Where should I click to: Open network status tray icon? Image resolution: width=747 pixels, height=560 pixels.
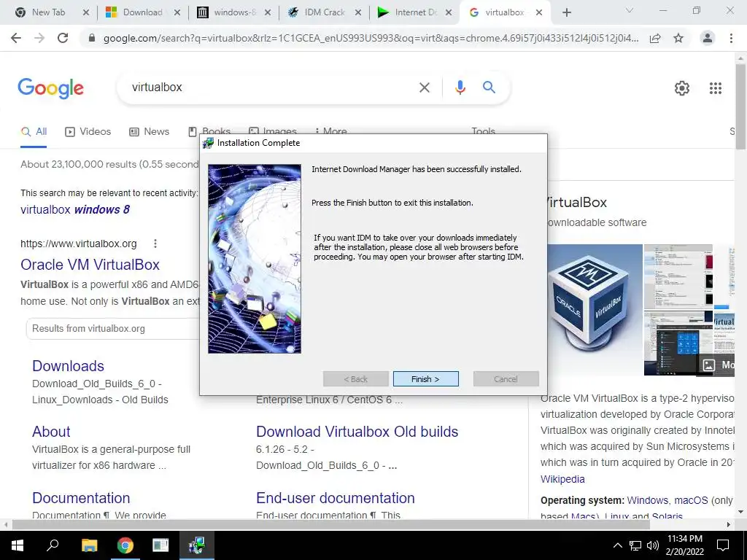[x=635, y=545]
